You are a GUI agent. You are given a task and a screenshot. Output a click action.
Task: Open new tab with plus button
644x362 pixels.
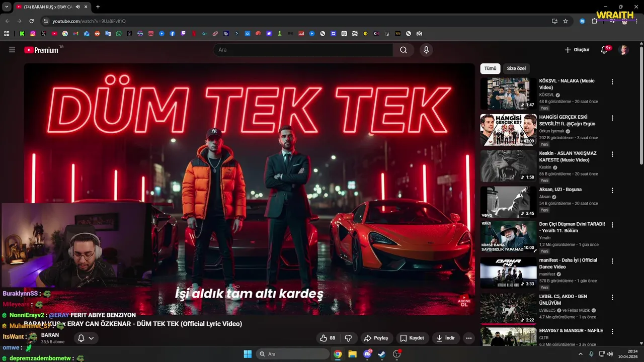click(x=98, y=7)
